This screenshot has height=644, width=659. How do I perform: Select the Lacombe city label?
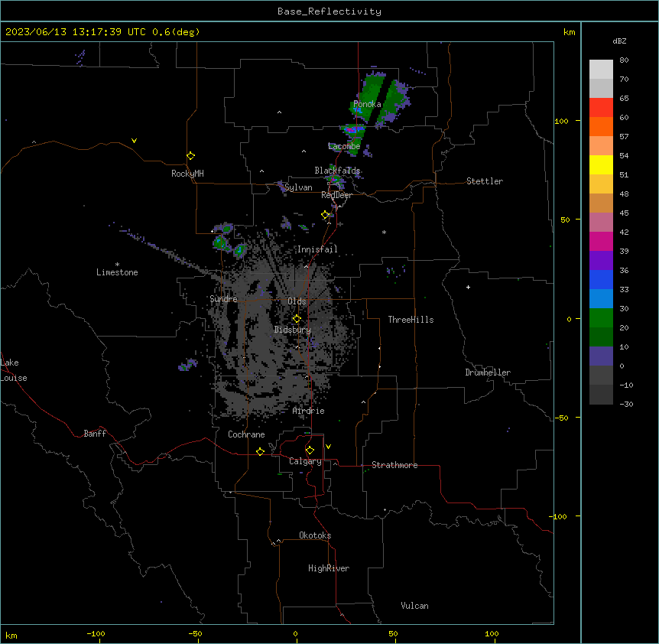coord(344,146)
